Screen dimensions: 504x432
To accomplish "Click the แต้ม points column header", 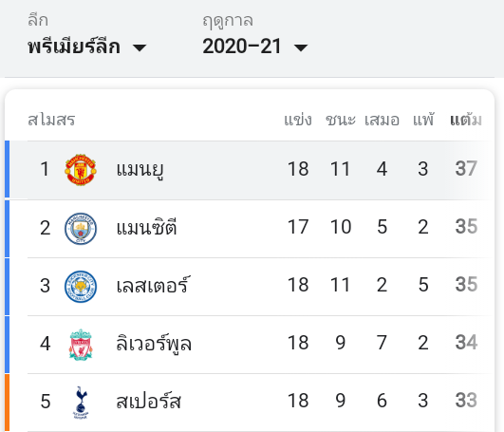I will tap(466, 120).
